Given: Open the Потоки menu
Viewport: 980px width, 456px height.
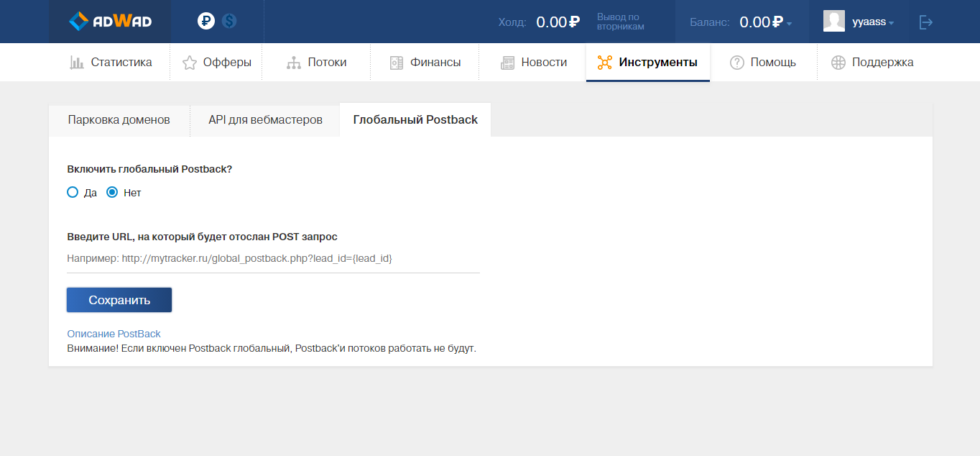Looking at the screenshot, I should pyautogui.click(x=316, y=63).
